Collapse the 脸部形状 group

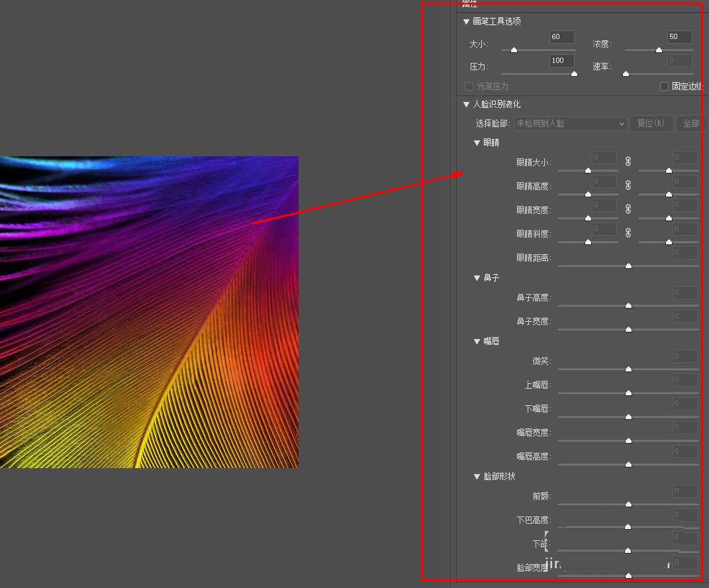point(477,476)
